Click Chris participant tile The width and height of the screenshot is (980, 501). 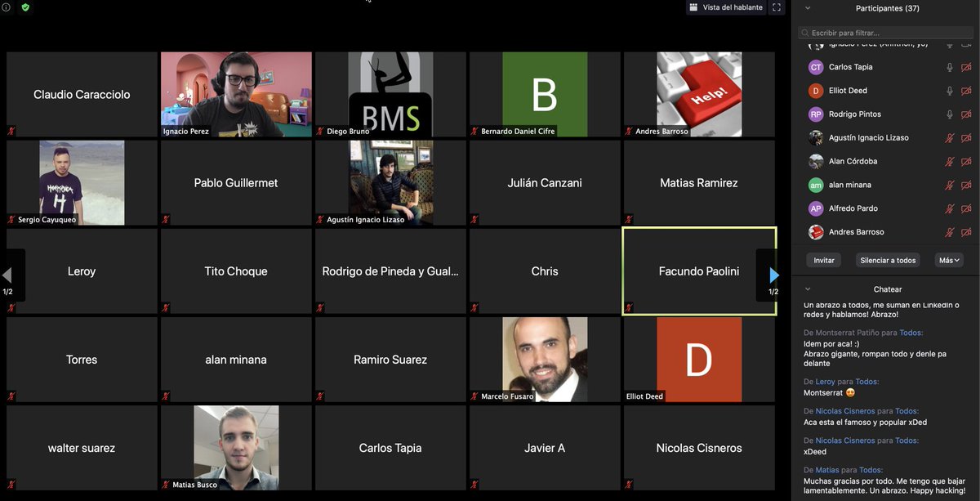pyautogui.click(x=545, y=271)
